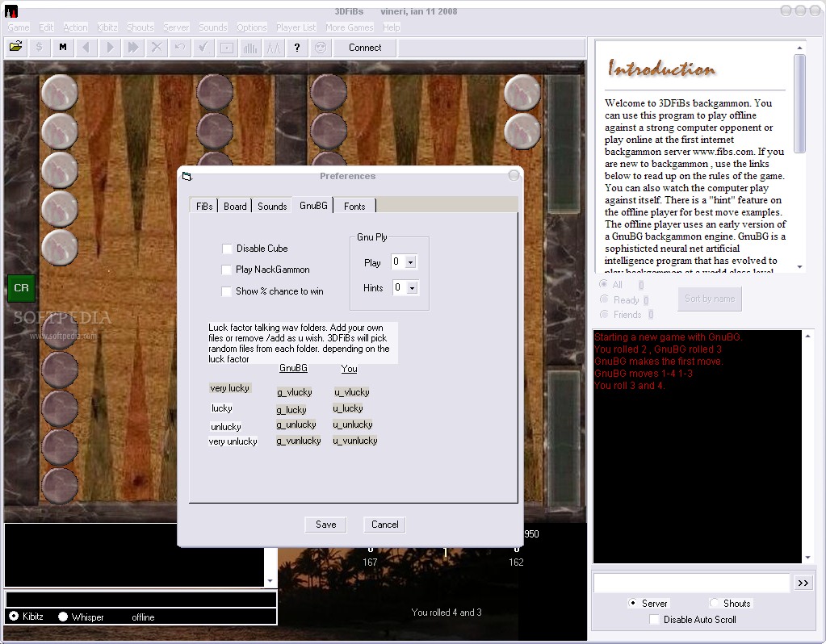Click the u_vlucky folder link

(352, 392)
